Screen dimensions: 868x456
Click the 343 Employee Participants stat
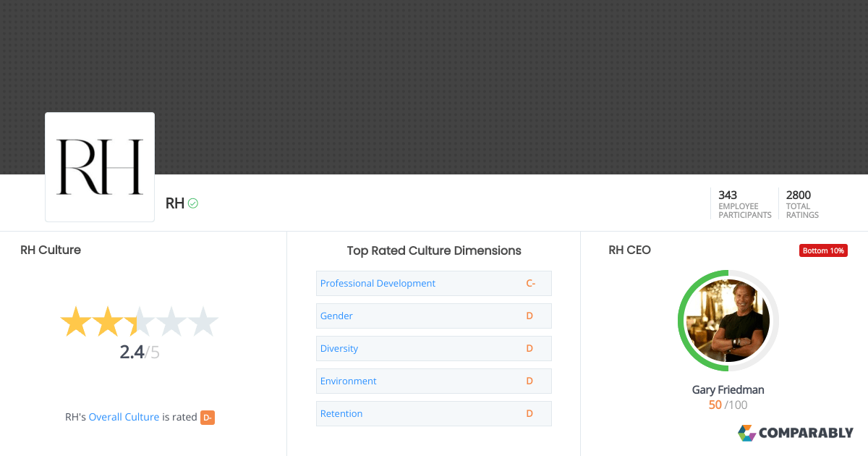pos(744,204)
